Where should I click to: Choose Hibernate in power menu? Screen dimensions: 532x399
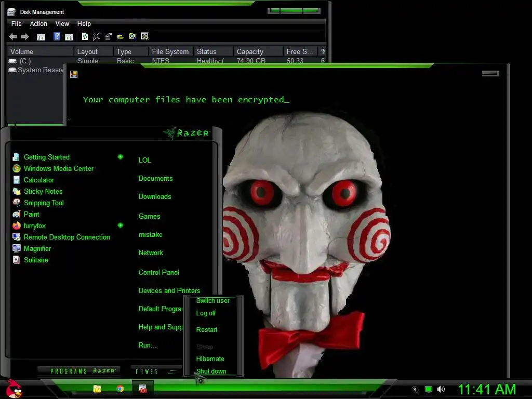coord(210,359)
